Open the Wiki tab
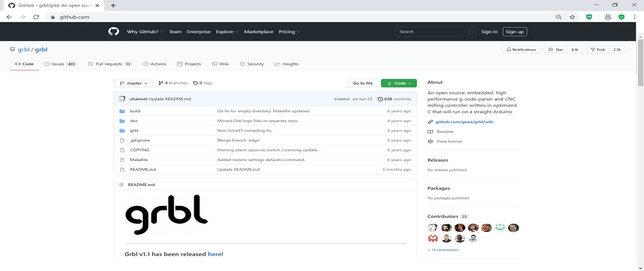Screen dimensions: 644x271 point(221,64)
